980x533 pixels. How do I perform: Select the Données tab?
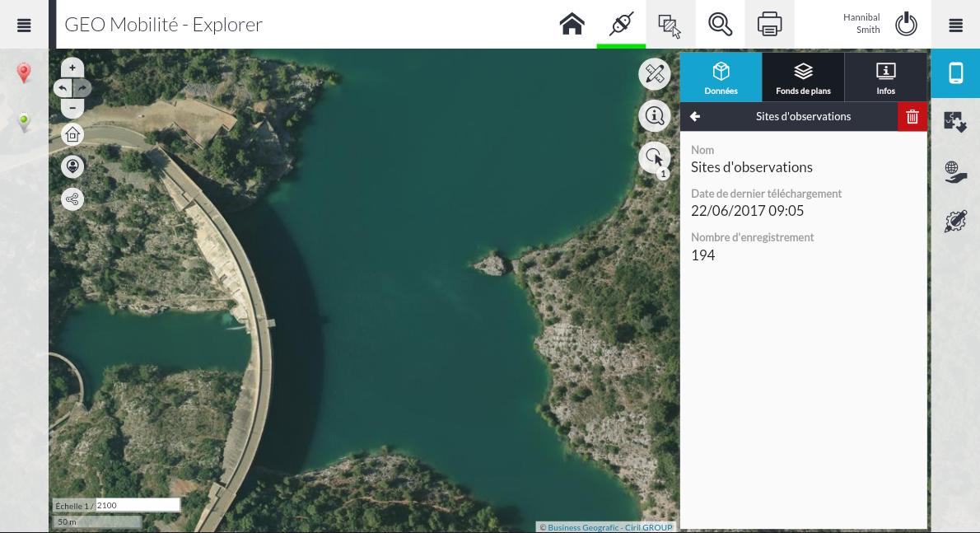click(x=721, y=77)
